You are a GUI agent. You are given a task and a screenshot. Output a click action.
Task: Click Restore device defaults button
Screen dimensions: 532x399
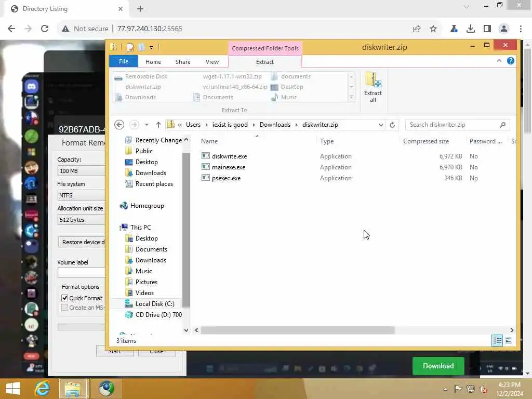pos(82,242)
